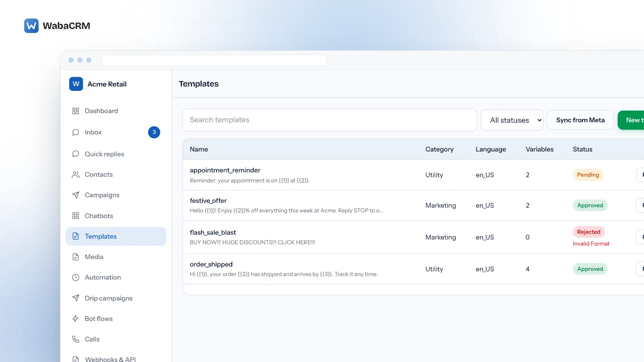644x362 pixels.
Task: Click the festive_offer Hello message preview
Action: click(x=287, y=211)
